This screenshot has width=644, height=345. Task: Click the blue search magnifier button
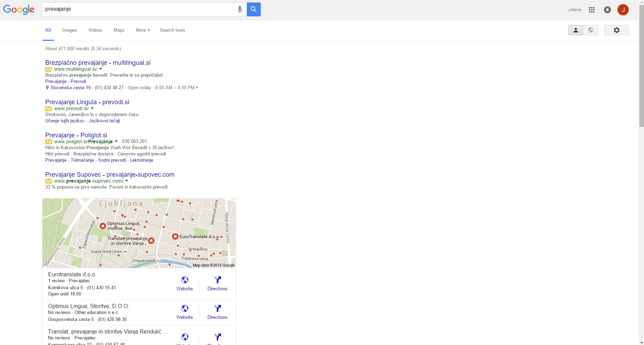253,9
